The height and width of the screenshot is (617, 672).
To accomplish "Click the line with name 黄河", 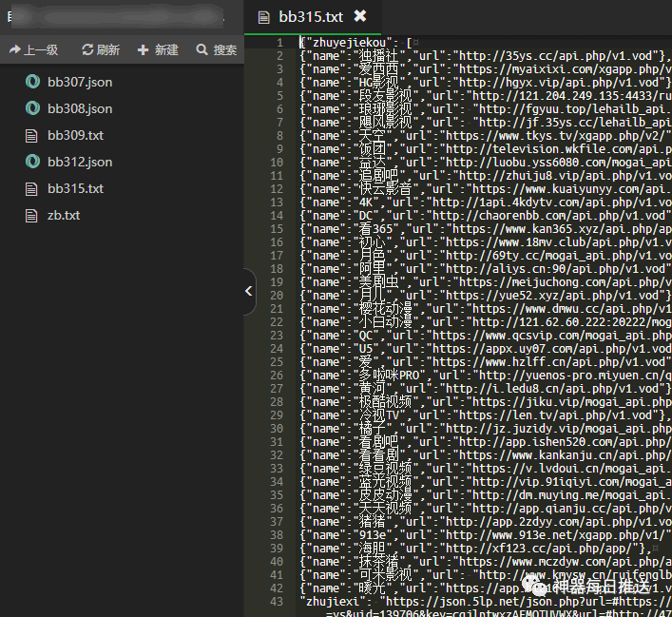I will (x=485, y=389).
